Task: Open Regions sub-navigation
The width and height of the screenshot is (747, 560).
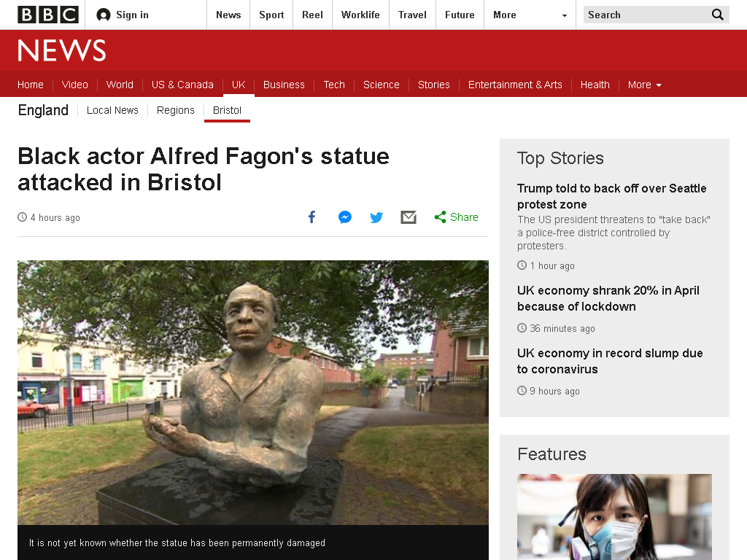Action: pos(176,110)
